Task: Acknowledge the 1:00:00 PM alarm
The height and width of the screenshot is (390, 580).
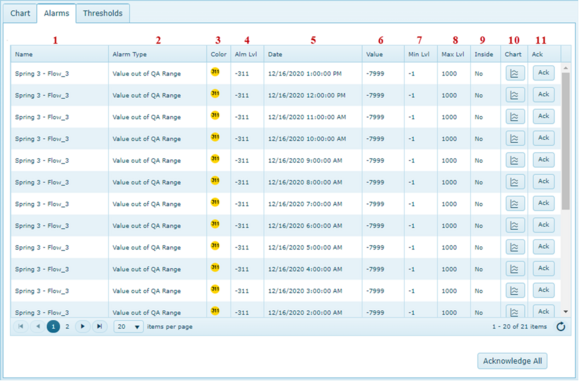Action: (543, 73)
